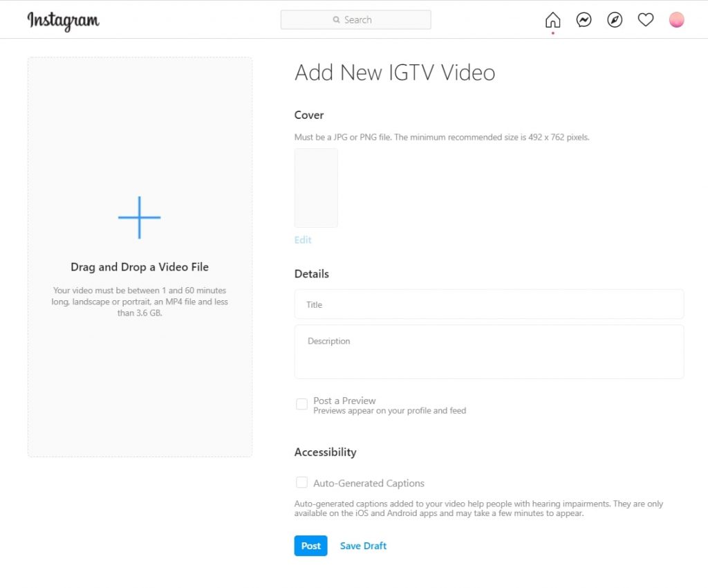Click the 'Post a Preview' label

(344, 401)
